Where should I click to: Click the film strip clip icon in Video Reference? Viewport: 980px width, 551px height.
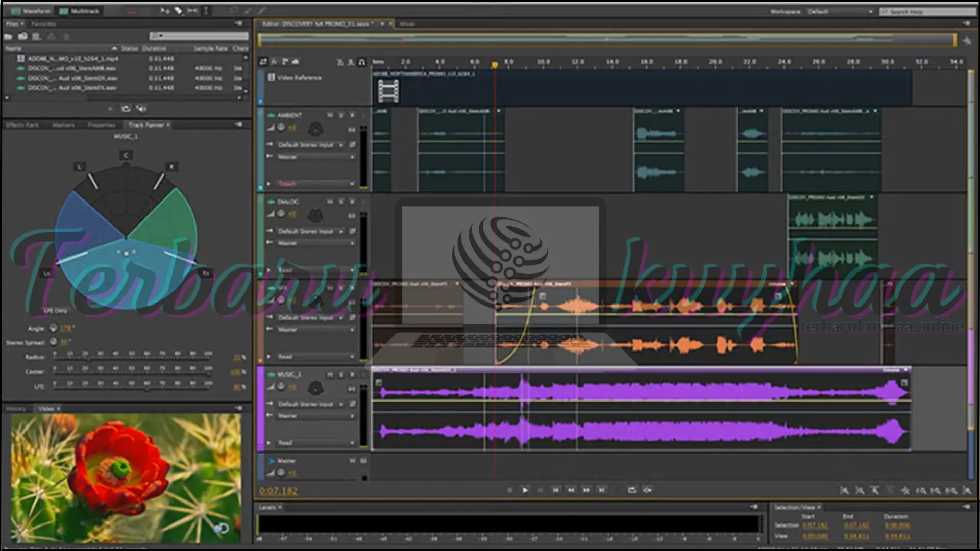click(x=388, y=91)
